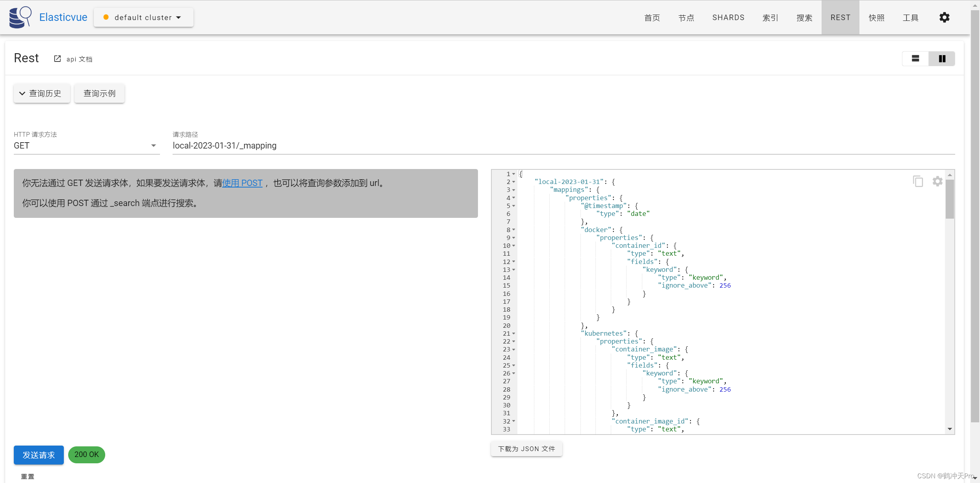980x483 pixels.
Task: Collapse the JSON root object at line 1
Action: pos(514,174)
